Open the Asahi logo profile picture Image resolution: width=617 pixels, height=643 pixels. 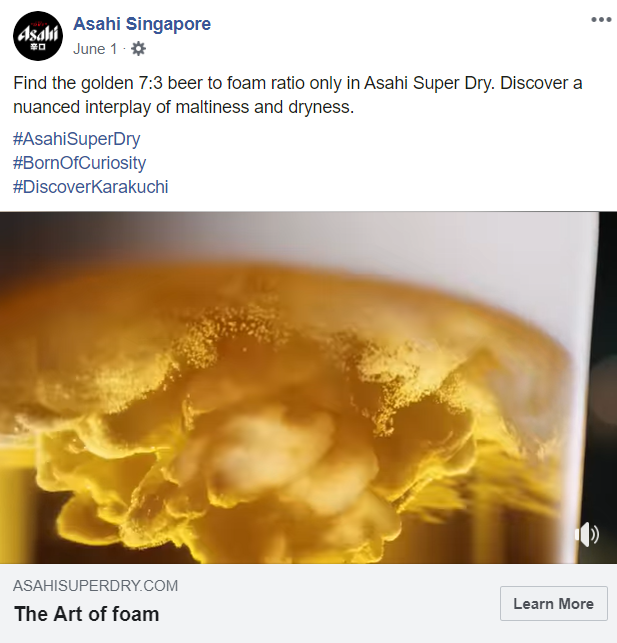(x=38, y=36)
